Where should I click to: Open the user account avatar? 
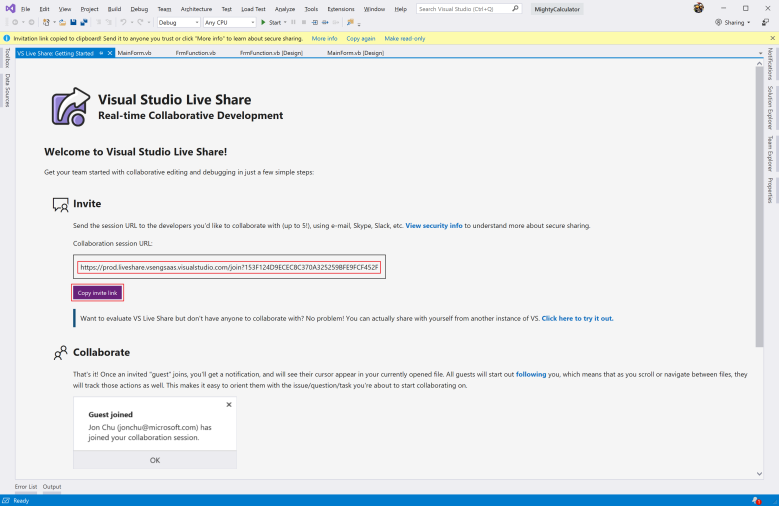click(x=699, y=8)
